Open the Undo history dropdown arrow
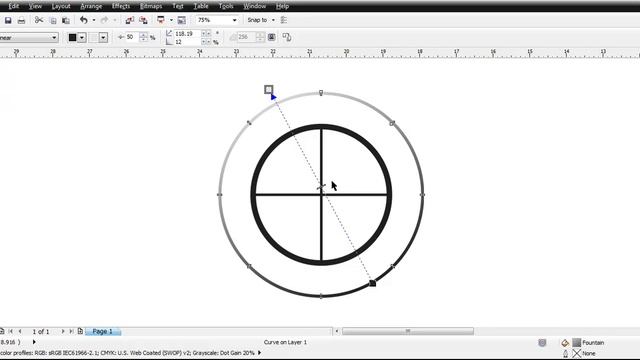 click(x=94, y=20)
